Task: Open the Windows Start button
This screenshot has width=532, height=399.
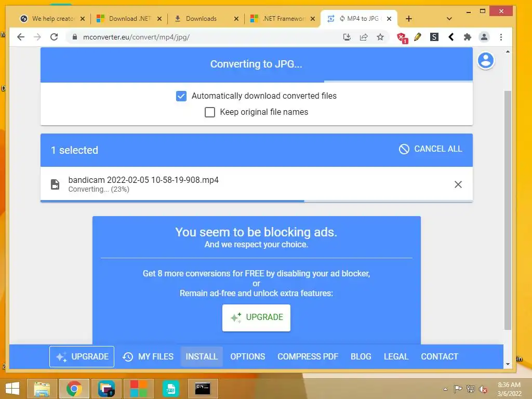Action: pos(12,388)
